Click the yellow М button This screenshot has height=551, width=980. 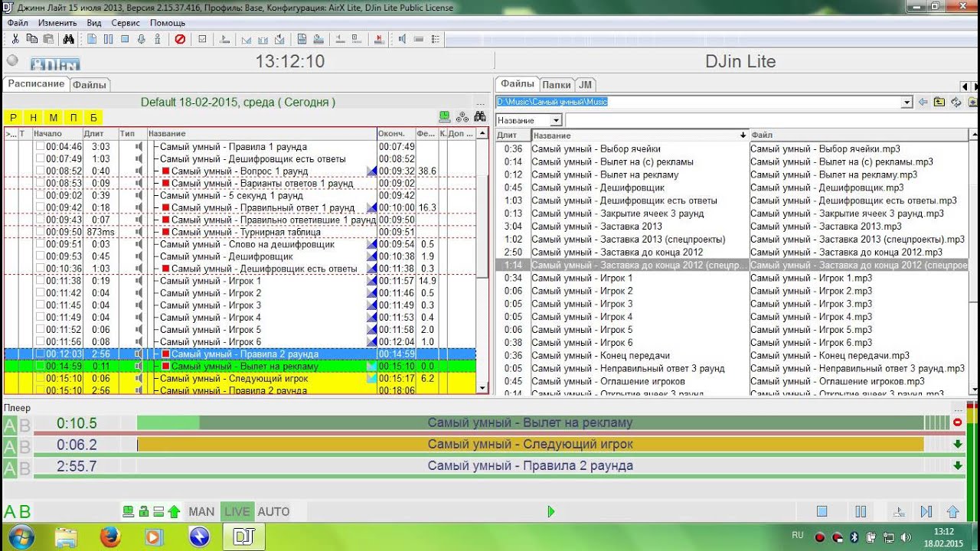[53, 117]
